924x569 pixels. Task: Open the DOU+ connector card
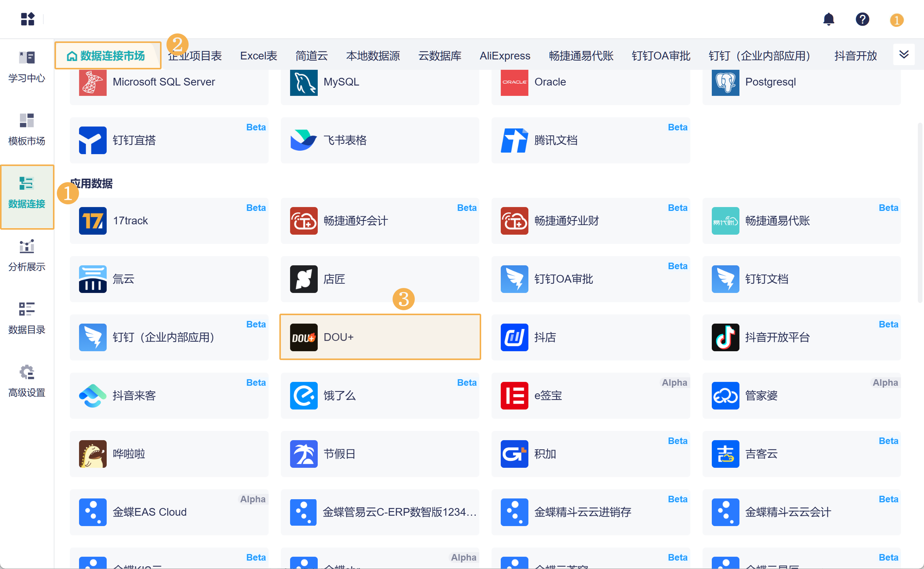[x=380, y=337]
